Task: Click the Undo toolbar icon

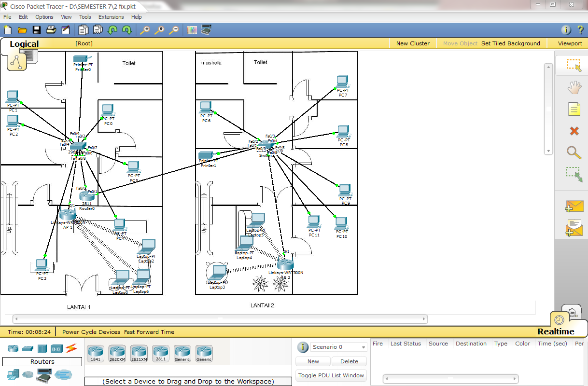Action: [x=112, y=30]
